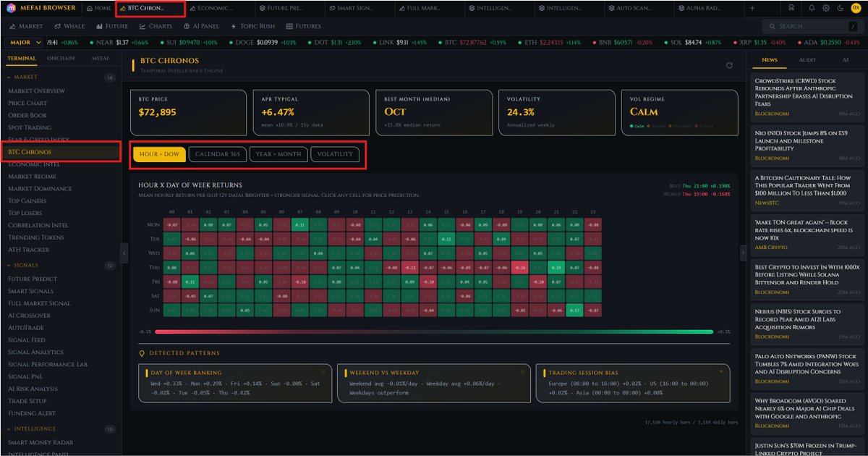
Task: Click the returns gradient legend bar
Action: tap(434, 332)
